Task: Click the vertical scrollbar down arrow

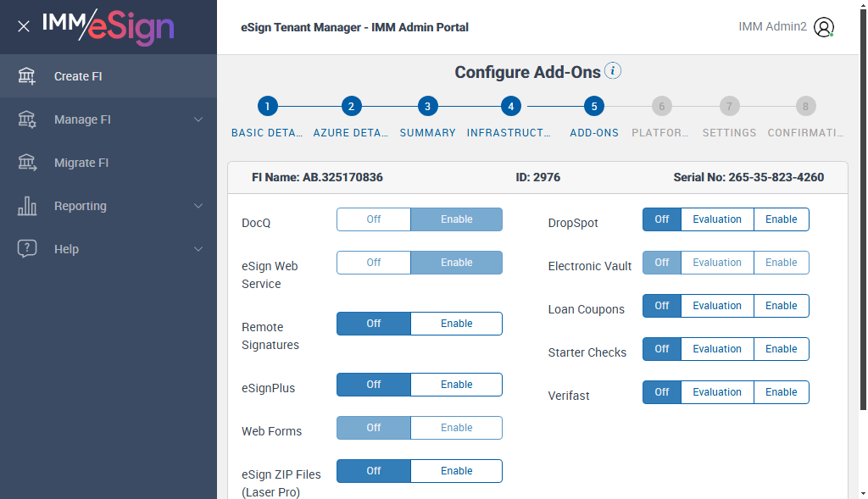Action: tap(861, 492)
